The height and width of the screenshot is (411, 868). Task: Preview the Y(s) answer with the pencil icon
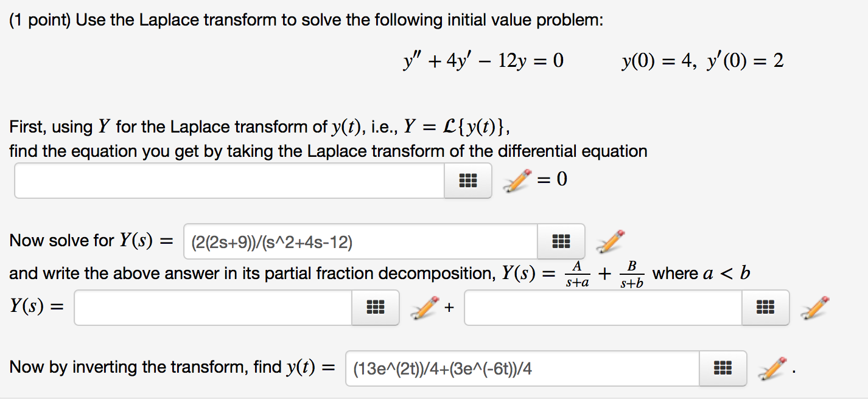pyautogui.click(x=612, y=241)
